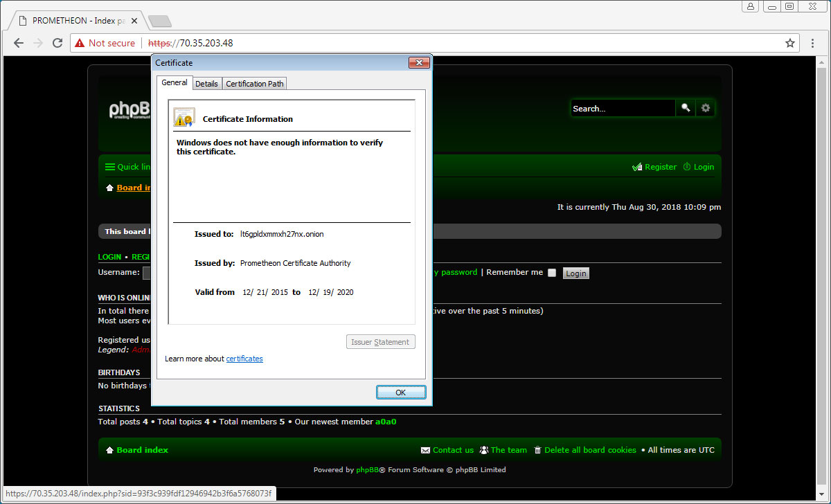
Task: Open the Register link in the navbar
Action: [661, 167]
